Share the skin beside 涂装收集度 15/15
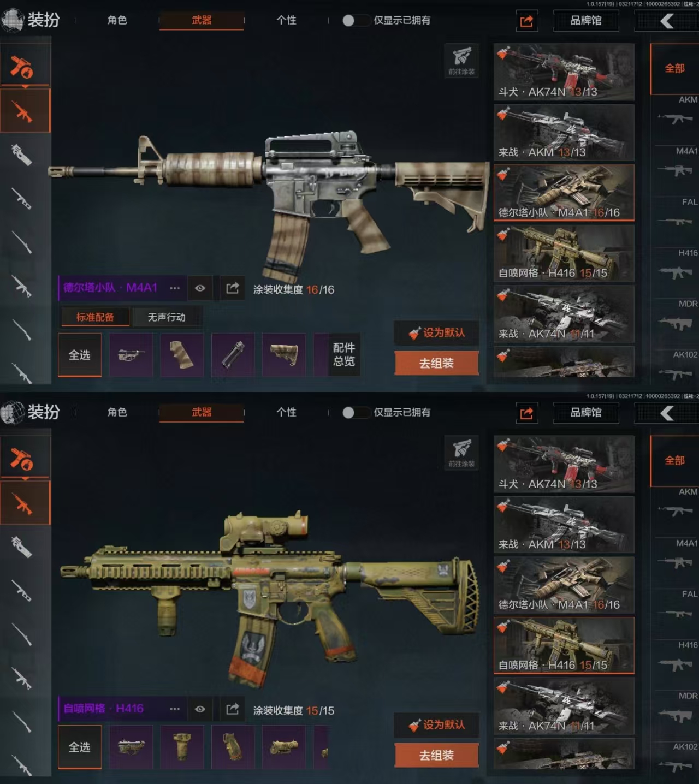This screenshot has height=784, width=699. 233,709
